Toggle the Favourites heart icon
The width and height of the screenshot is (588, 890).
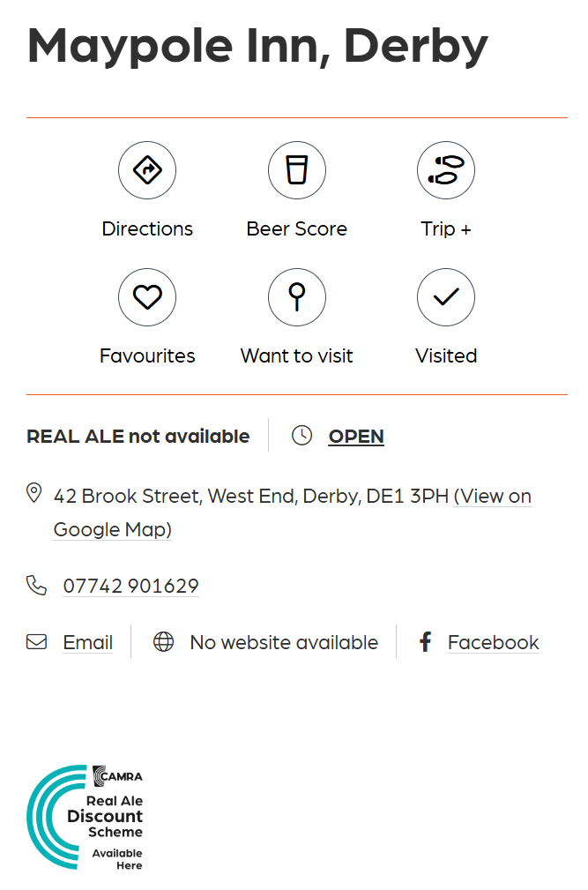click(x=147, y=297)
